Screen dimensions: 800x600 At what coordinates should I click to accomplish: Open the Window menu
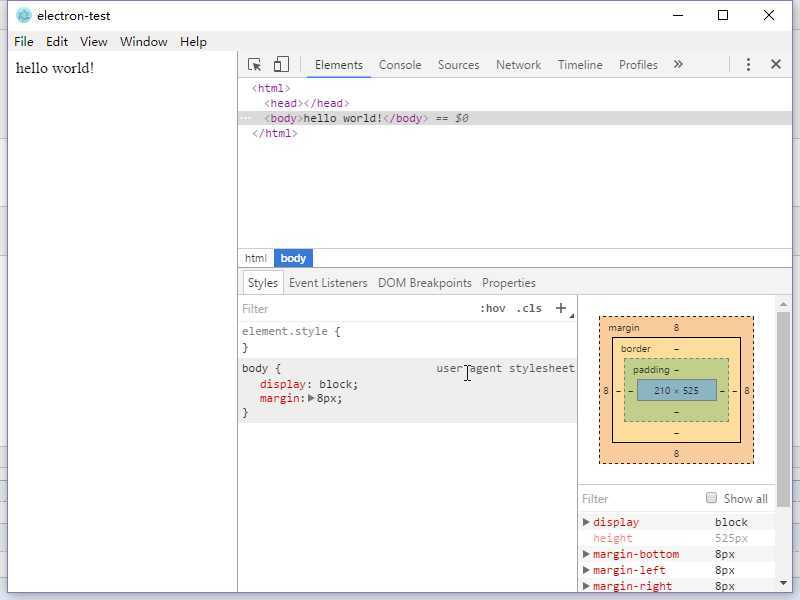click(143, 42)
